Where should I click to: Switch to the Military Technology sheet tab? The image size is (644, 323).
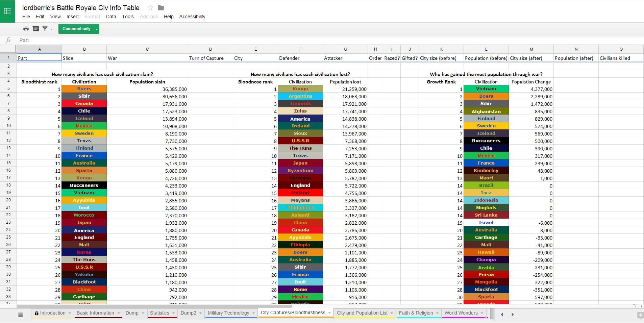click(228, 313)
